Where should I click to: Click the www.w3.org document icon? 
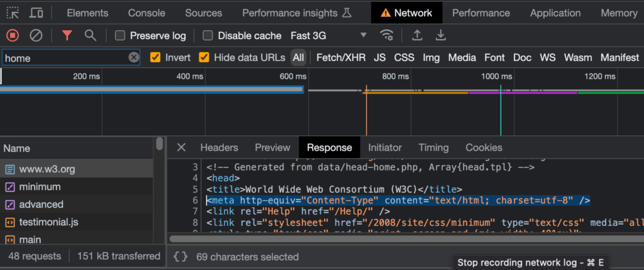point(10,169)
